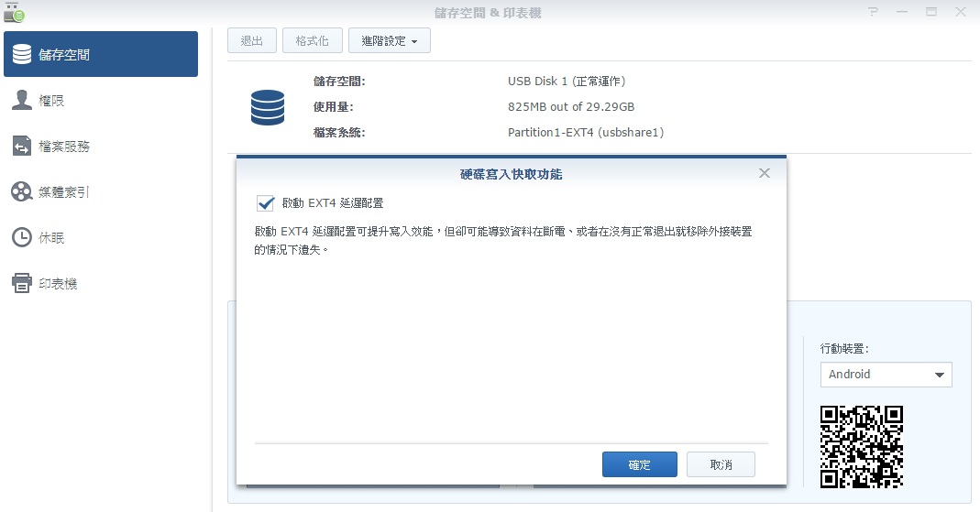Viewport: 980px width, 512px height.
Task: Uncheck 啟動 EXT4 延遲配置 checkbox
Action: point(266,203)
